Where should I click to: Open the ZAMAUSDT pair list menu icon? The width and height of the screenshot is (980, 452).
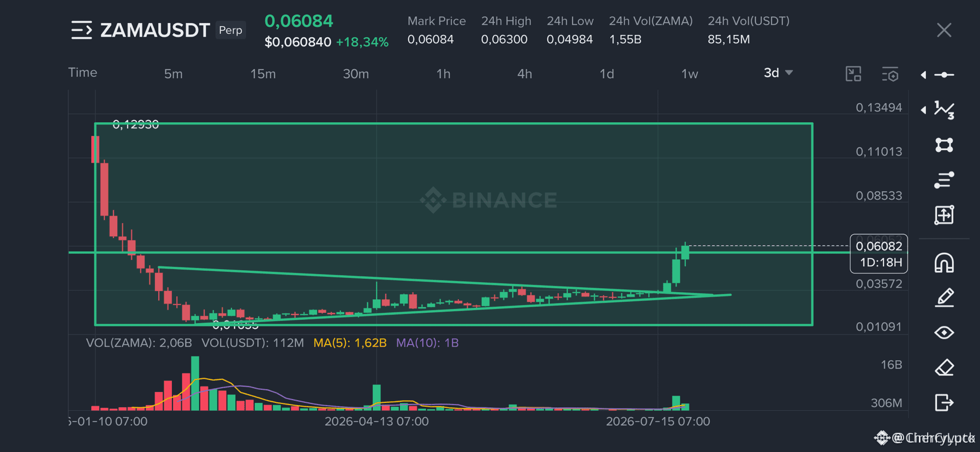point(82,30)
